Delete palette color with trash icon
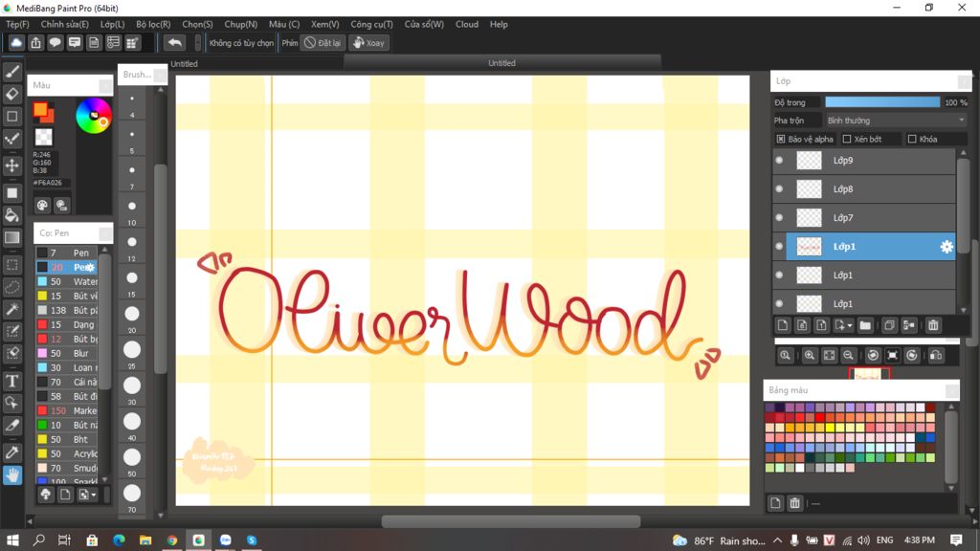This screenshot has height=551, width=980. pyautogui.click(x=794, y=503)
